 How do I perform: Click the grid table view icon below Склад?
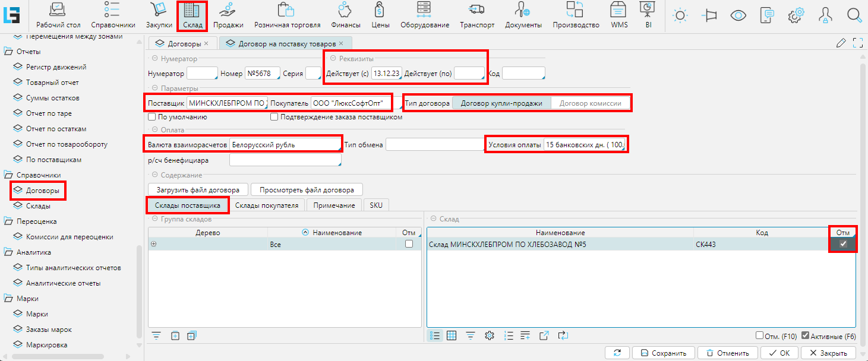(x=452, y=335)
